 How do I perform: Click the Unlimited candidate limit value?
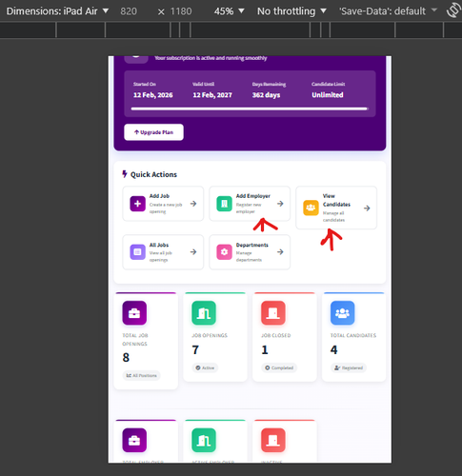[328, 95]
